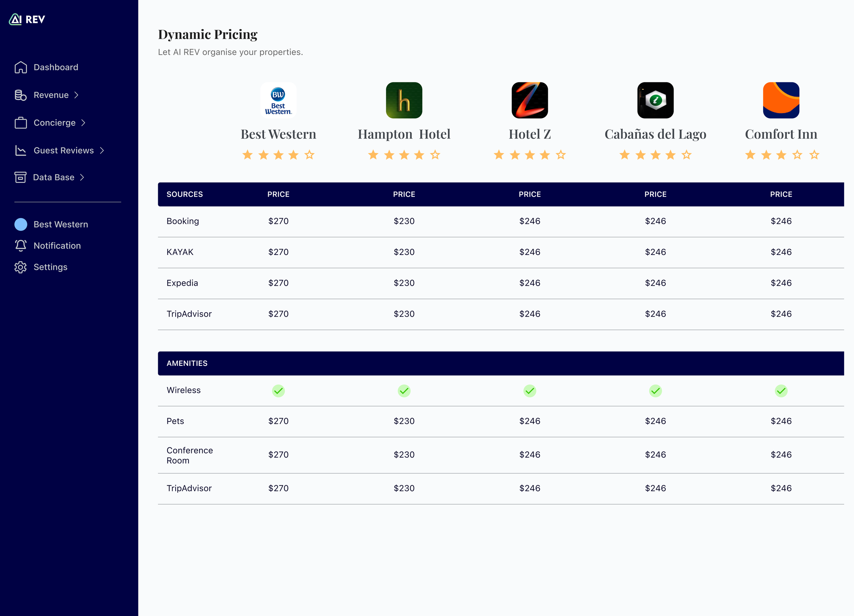
Task: Click the Hampton Hotel logo thumbnail
Action: (404, 100)
